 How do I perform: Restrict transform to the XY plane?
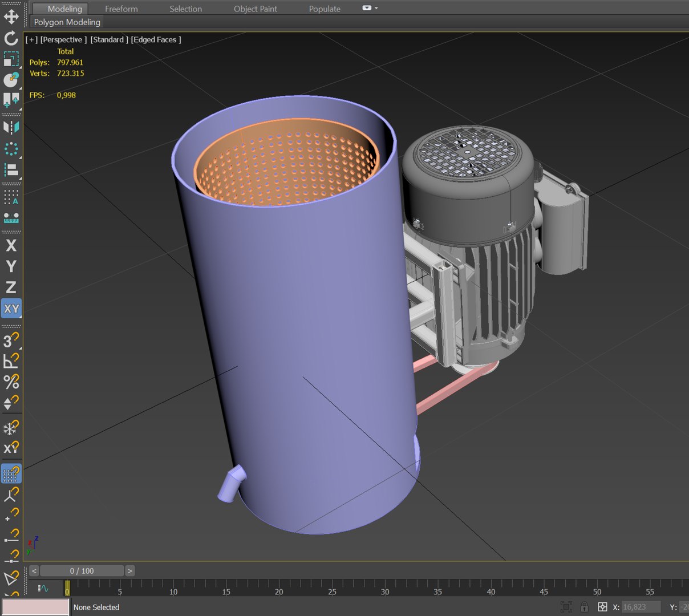click(11, 309)
